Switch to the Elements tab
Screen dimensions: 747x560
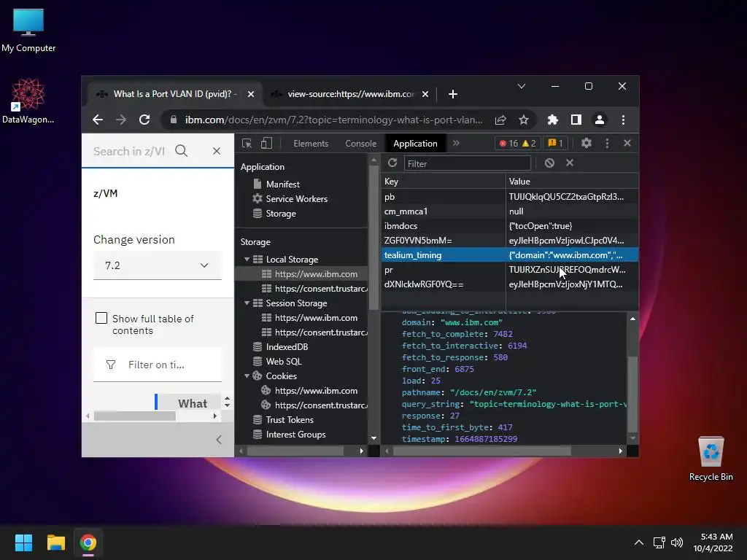(x=311, y=144)
